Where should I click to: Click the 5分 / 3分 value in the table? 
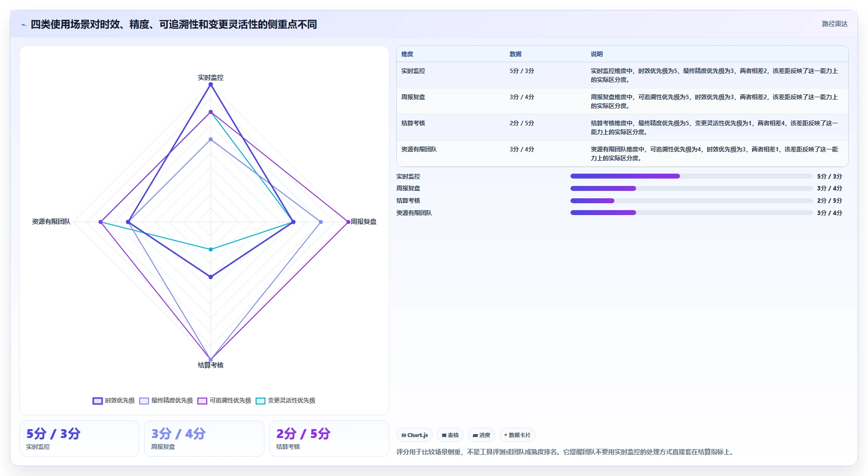522,71
